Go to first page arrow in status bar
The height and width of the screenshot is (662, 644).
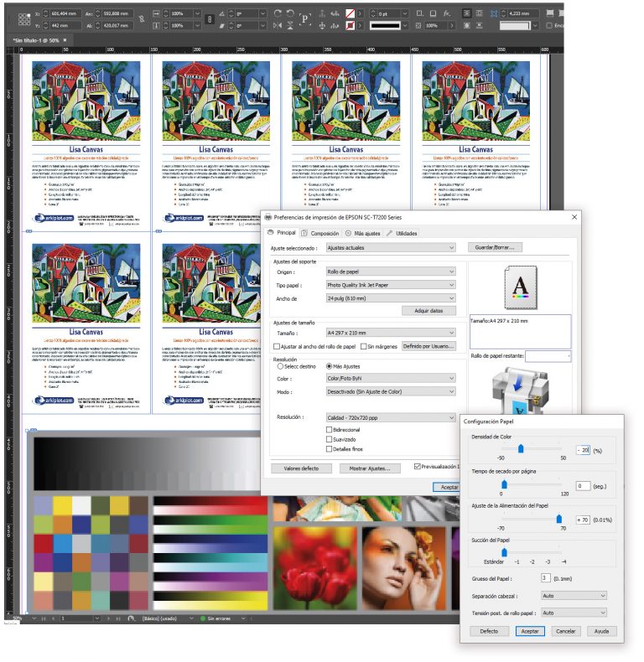tap(44, 618)
